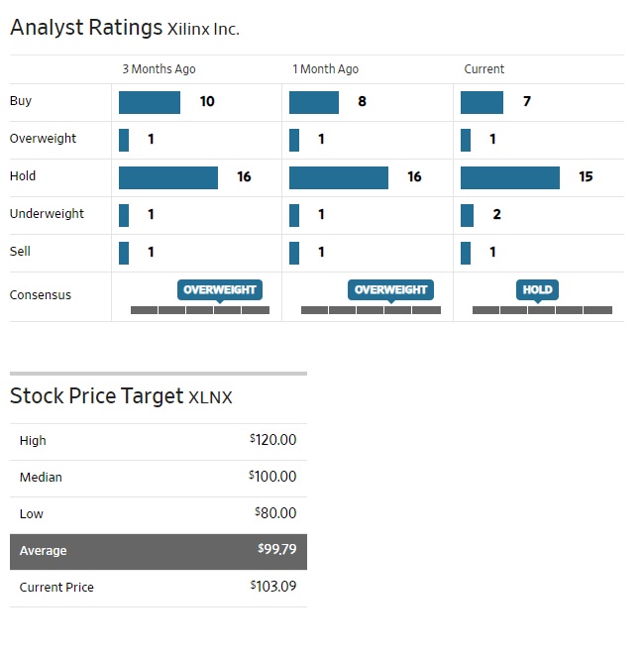
Task: Click the Current Underweight bar showing 2
Action: (467, 215)
